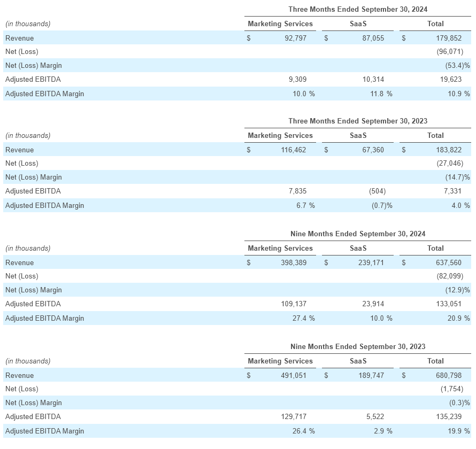Select Adjusted EBITDA value 129,717

coord(294,417)
